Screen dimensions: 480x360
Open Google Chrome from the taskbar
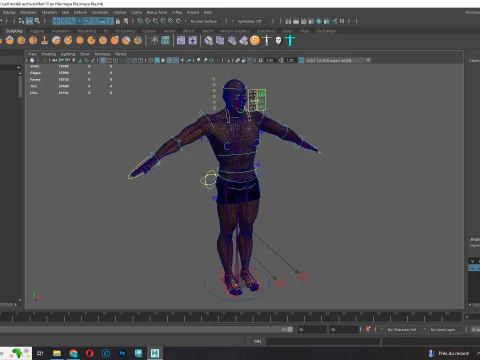coord(73,353)
